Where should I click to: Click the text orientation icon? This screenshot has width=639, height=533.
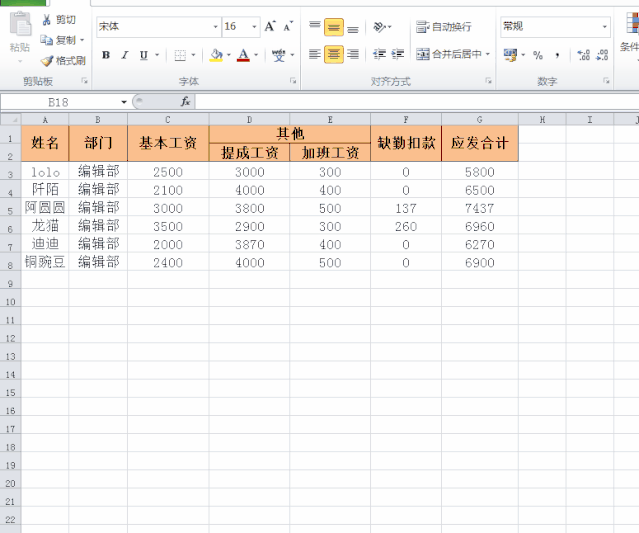coord(380,27)
